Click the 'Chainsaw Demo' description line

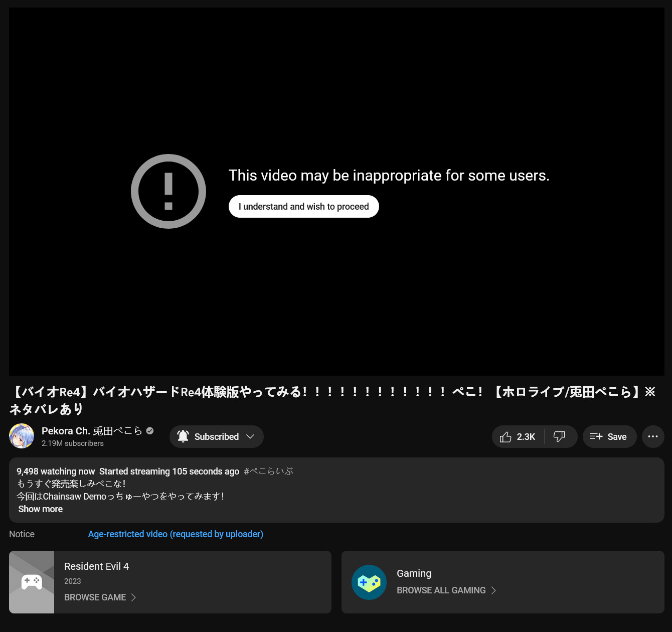click(120, 497)
